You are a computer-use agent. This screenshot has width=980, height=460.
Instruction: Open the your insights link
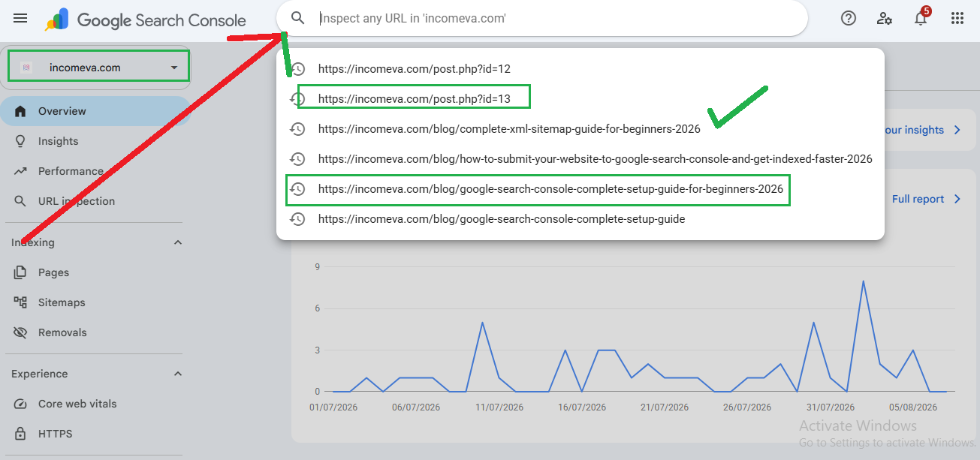click(x=915, y=130)
